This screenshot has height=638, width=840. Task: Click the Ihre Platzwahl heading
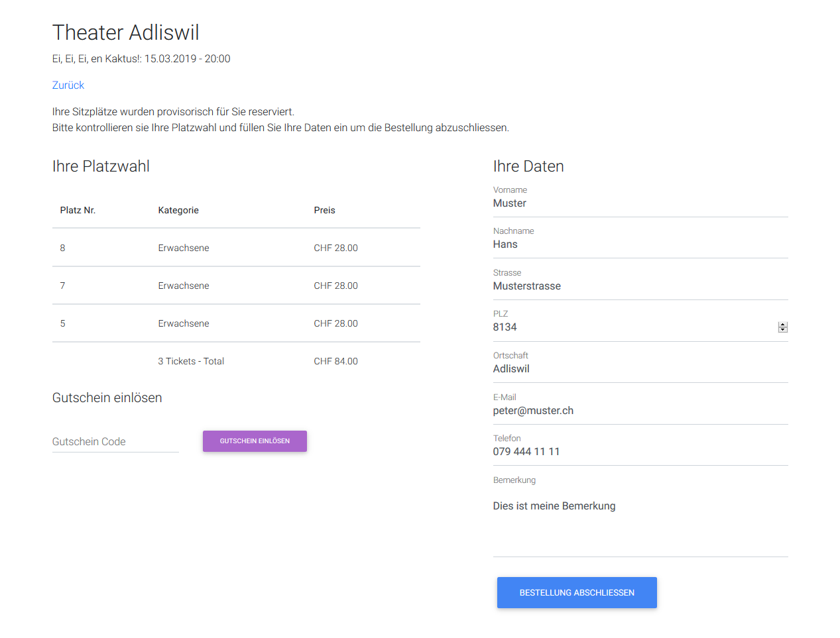pos(101,166)
